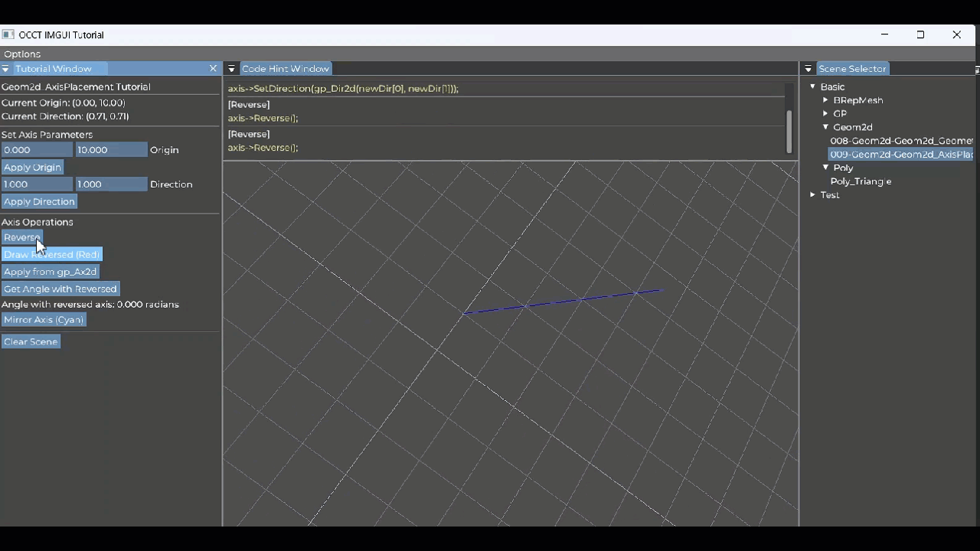Close the Tutorial Window panel
This screenshot has height=551, width=980.
[x=214, y=69]
